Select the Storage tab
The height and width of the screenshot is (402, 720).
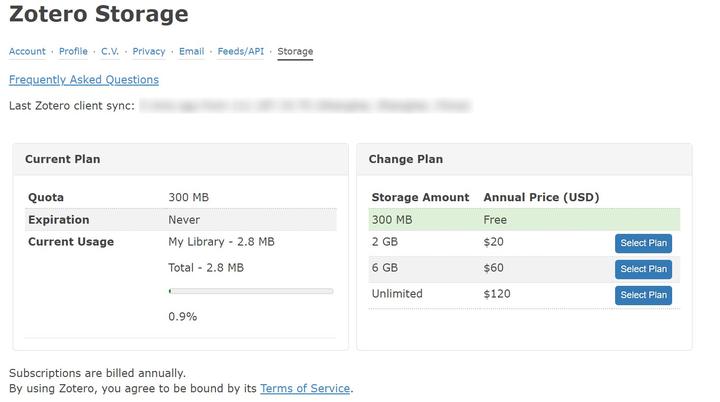tap(295, 52)
